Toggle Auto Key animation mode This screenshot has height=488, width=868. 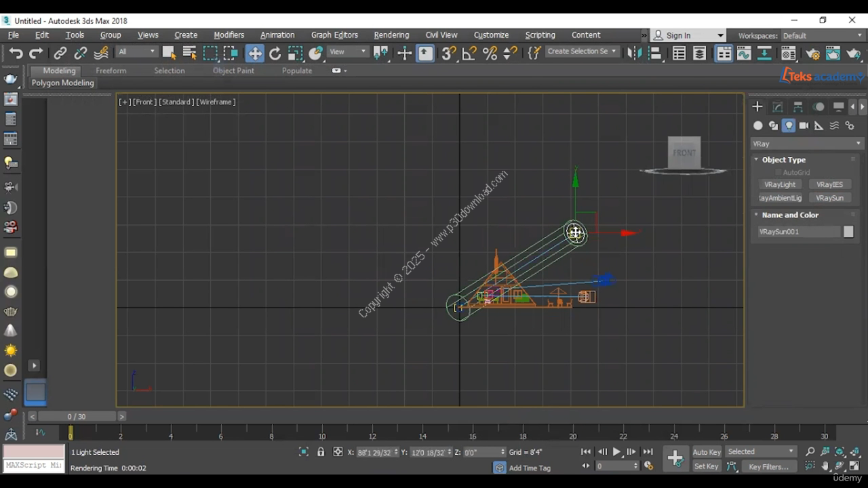pyautogui.click(x=706, y=452)
